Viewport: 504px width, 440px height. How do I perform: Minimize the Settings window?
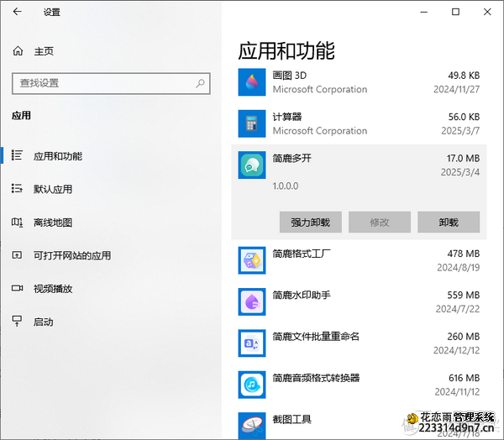(x=424, y=12)
